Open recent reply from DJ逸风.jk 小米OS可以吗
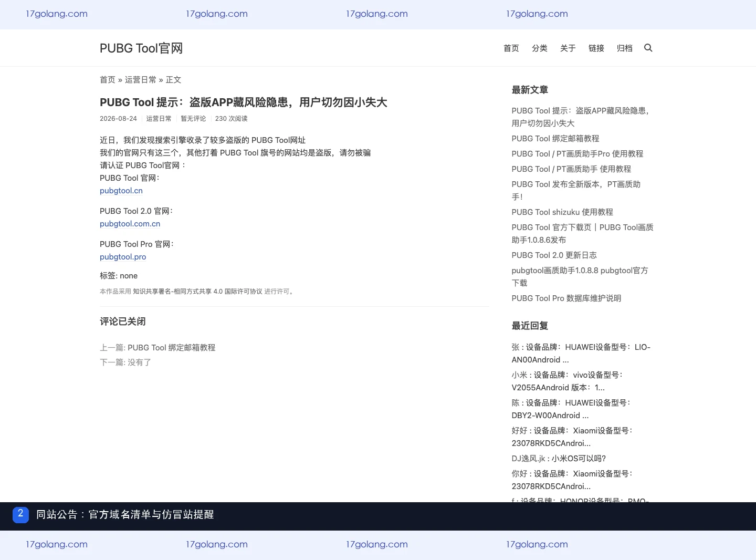Viewport: 756px width, 560px height. [x=559, y=459]
